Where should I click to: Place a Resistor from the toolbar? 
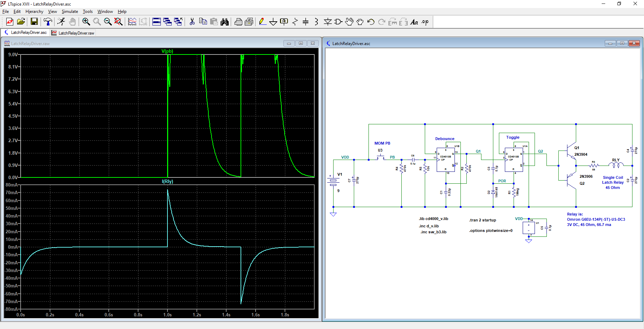click(295, 22)
